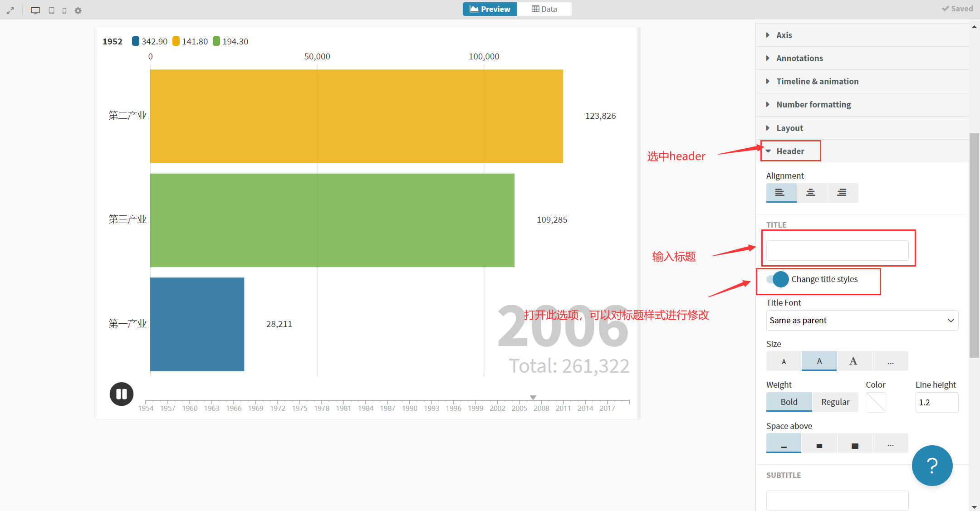Open the blue help question button
The width and height of the screenshot is (980, 511).
click(x=932, y=466)
